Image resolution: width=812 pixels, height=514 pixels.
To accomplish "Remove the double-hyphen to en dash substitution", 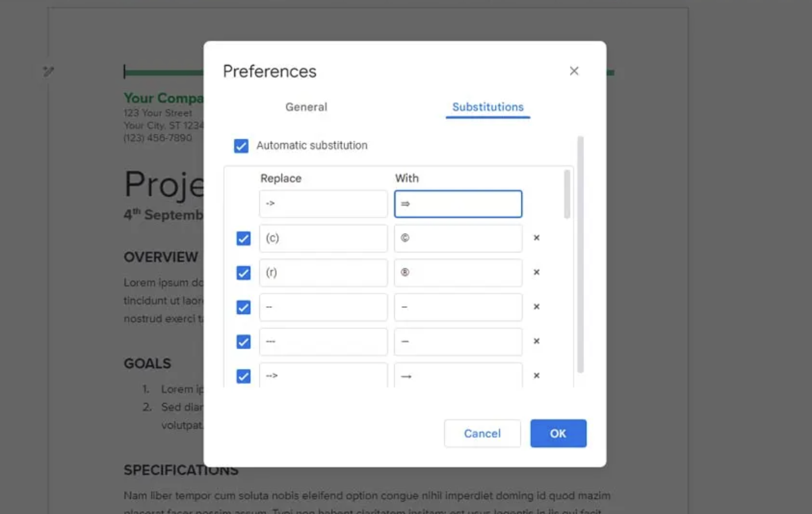I will [x=537, y=307].
